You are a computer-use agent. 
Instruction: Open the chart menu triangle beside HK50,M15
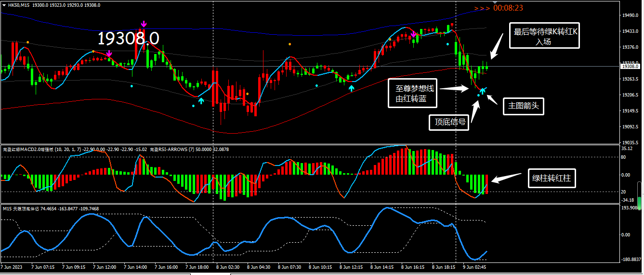pyautogui.click(x=4, y=4)
